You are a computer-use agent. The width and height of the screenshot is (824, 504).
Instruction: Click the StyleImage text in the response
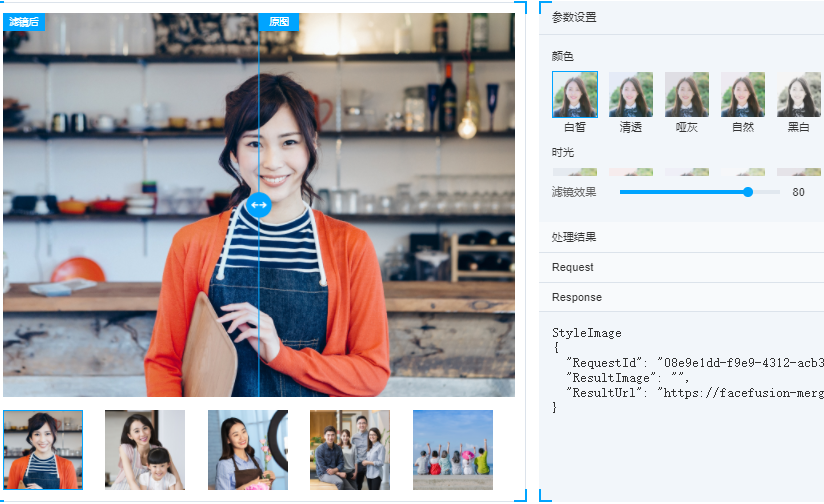[x=586, y=333]
